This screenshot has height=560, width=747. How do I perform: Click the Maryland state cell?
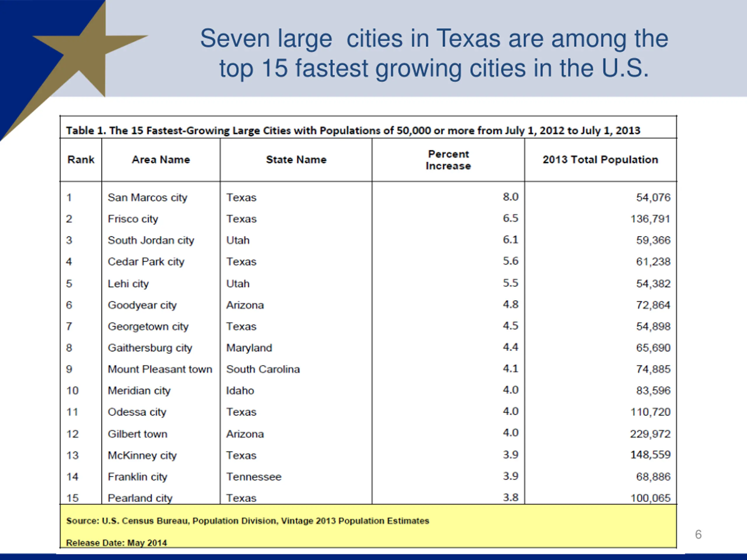249,348
